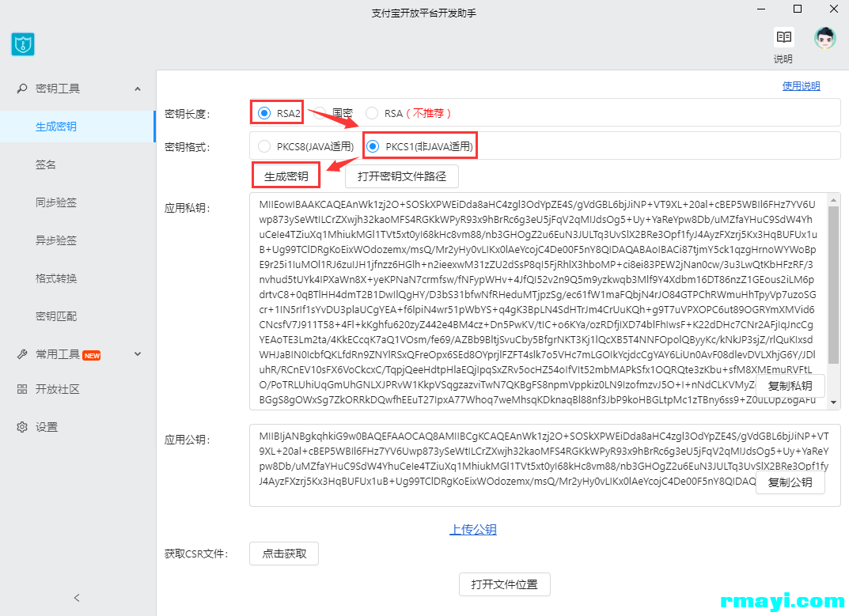
Task: Open the 异步验签 sidebar item
Action: [78, 240]
